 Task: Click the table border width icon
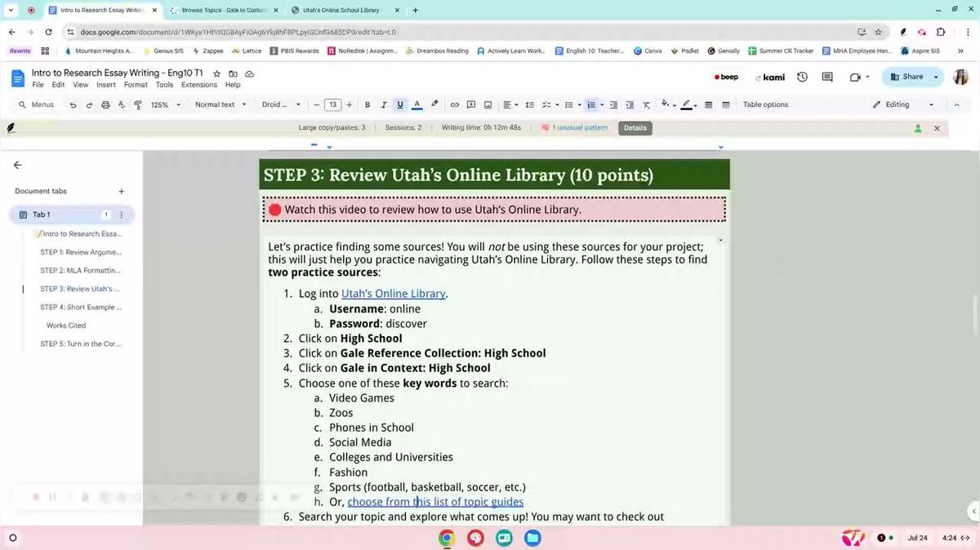click(708, 104)
